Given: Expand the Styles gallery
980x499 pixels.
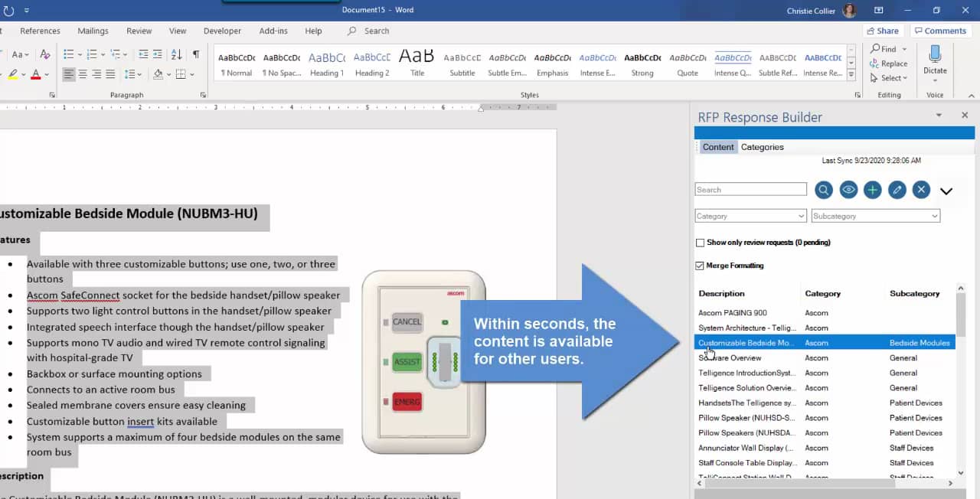Looking at the screenshot, I should pos(852,77).
